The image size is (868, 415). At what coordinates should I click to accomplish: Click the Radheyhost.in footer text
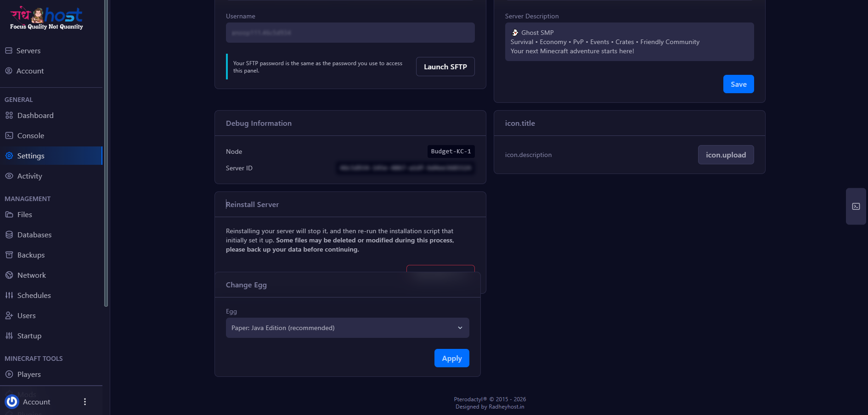pos(506,407)
